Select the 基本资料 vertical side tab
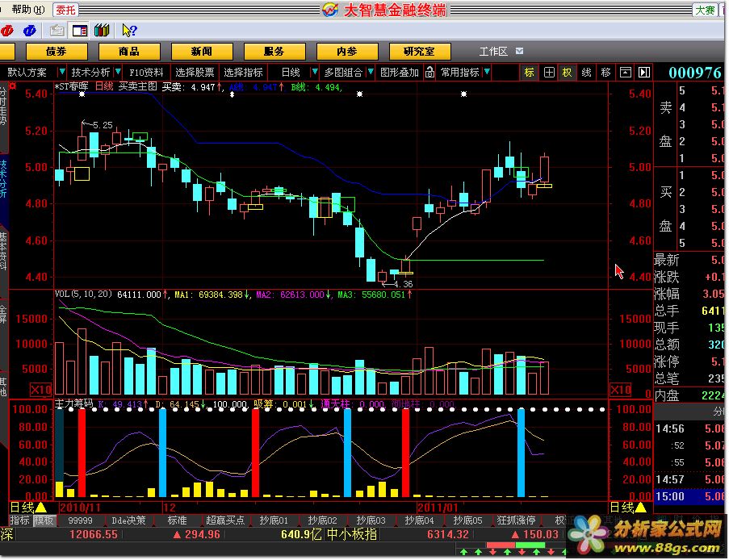 (x=4, y=252)
